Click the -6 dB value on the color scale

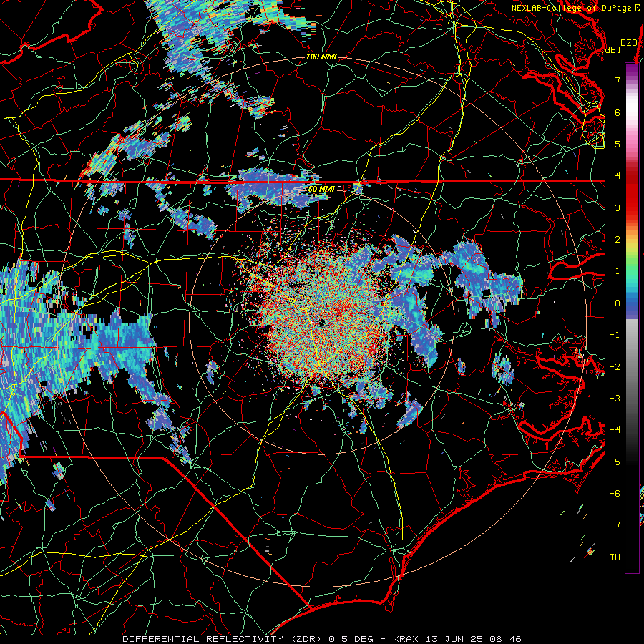(x=615, y=494)
